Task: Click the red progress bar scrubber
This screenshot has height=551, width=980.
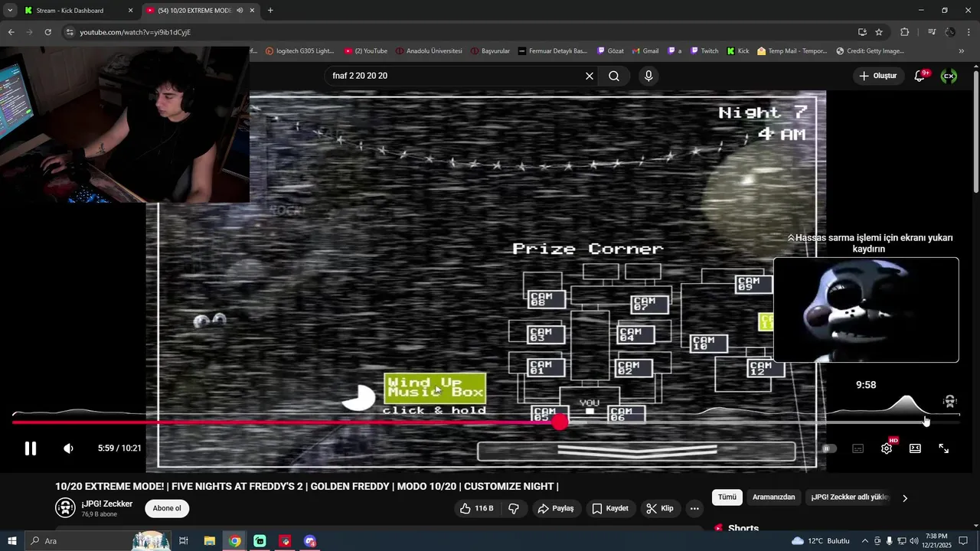Action: (560, 422)
